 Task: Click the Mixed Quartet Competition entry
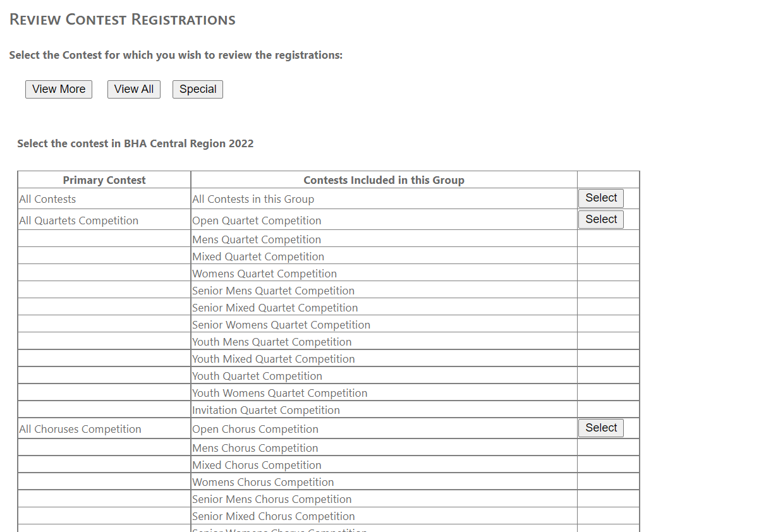pos(258,257)
